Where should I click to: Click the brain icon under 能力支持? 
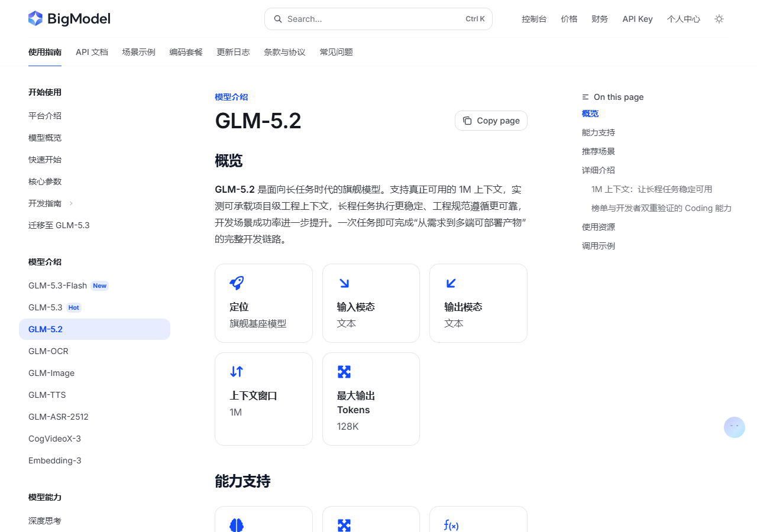click(237, 525)
